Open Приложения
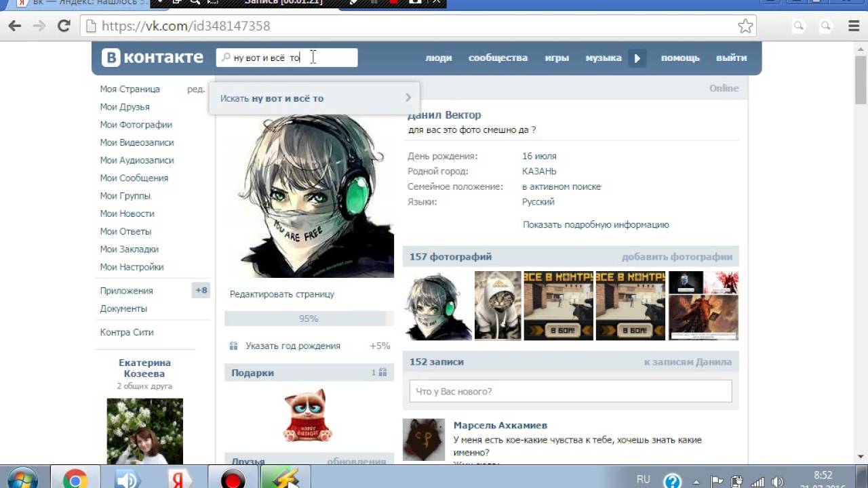The height and width of the screenshot is (488, 868). coord(127,290)
